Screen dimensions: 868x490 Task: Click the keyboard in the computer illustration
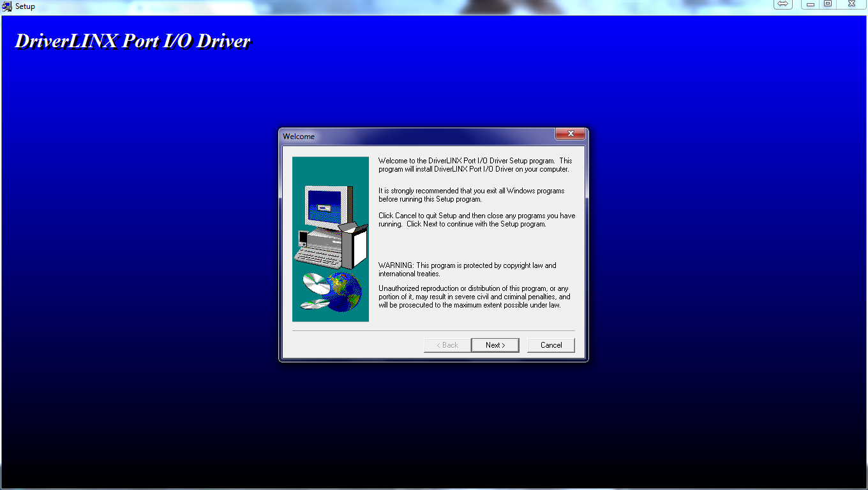pyautogui.click(x=318, y=256)
